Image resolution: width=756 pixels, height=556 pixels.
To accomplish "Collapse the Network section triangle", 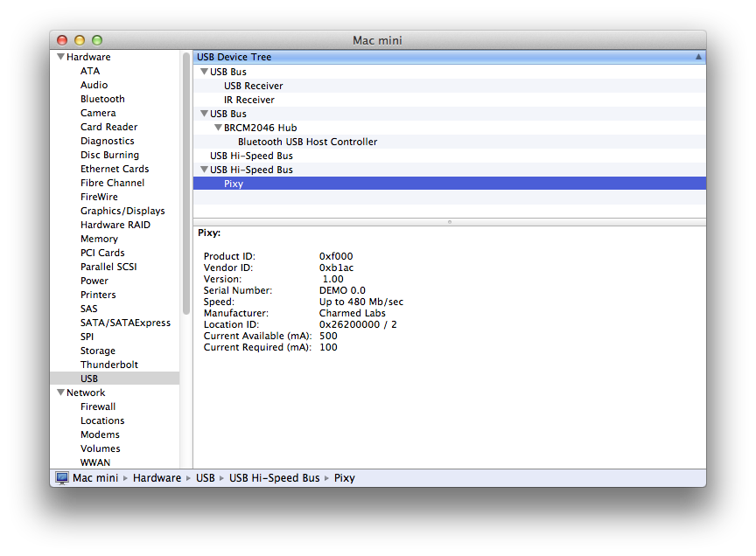I will click(60, 393).
